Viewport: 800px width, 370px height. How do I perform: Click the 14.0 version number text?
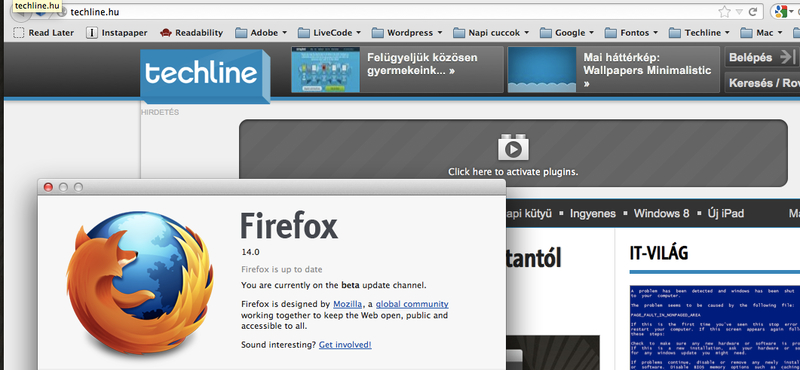click(251, 252)
